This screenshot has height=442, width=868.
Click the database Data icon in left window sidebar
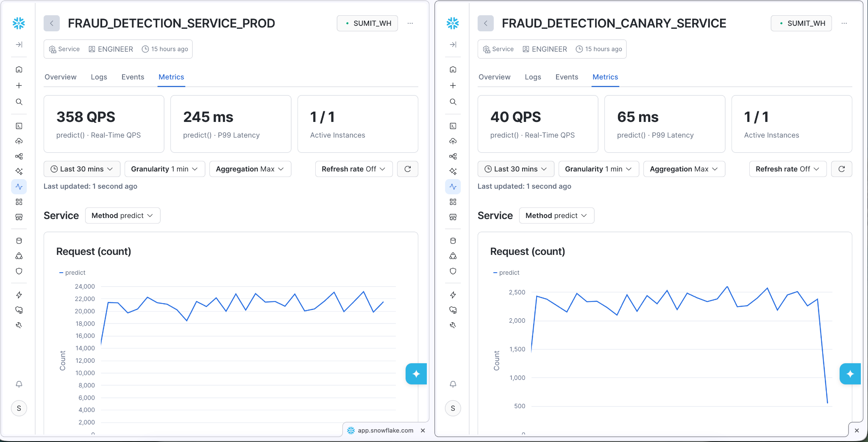coord(19,241)
